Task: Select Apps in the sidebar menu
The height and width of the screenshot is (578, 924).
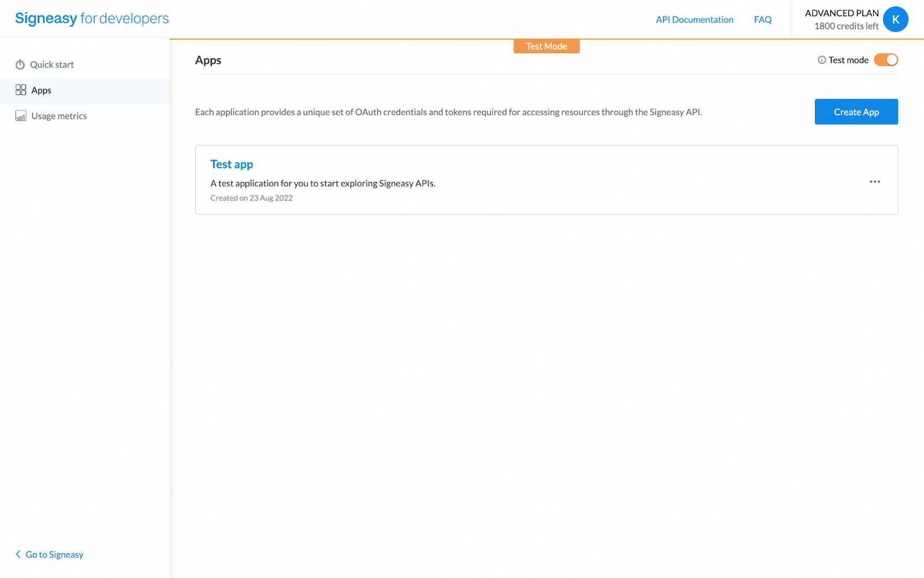Action: (x=40, y=90)
